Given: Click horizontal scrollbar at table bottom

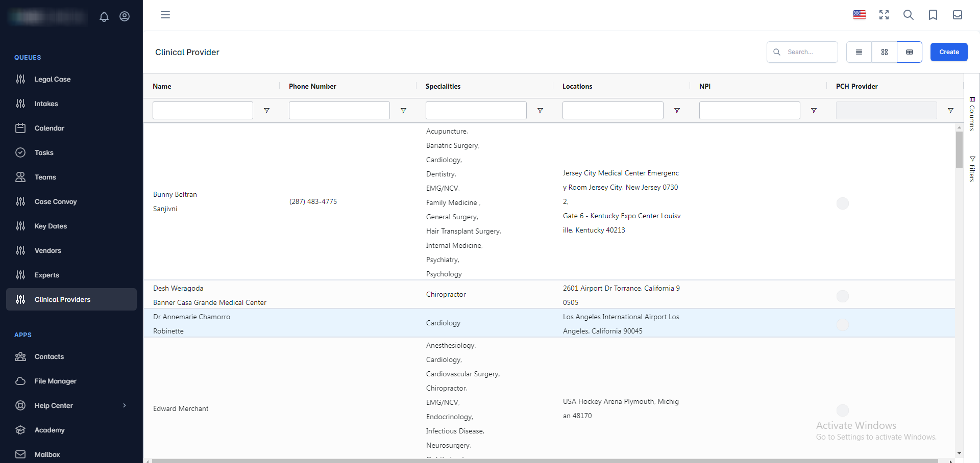Looking at the screenshot, I should pos(545,461).
